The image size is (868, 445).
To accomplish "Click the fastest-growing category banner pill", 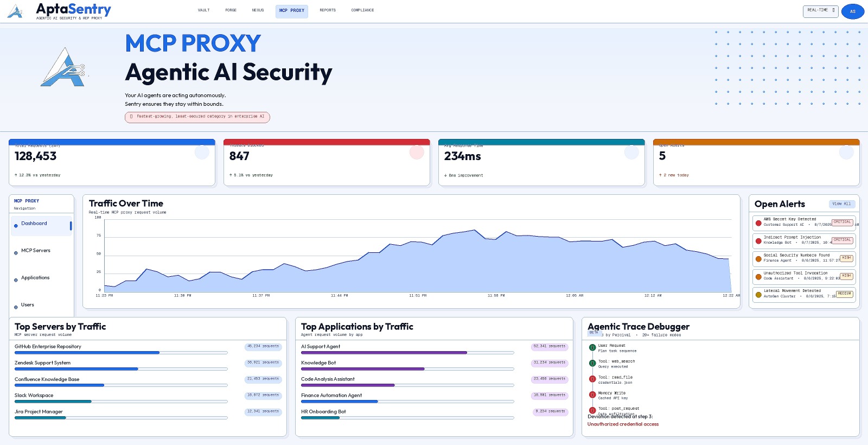I will click(x=197, y=117).
